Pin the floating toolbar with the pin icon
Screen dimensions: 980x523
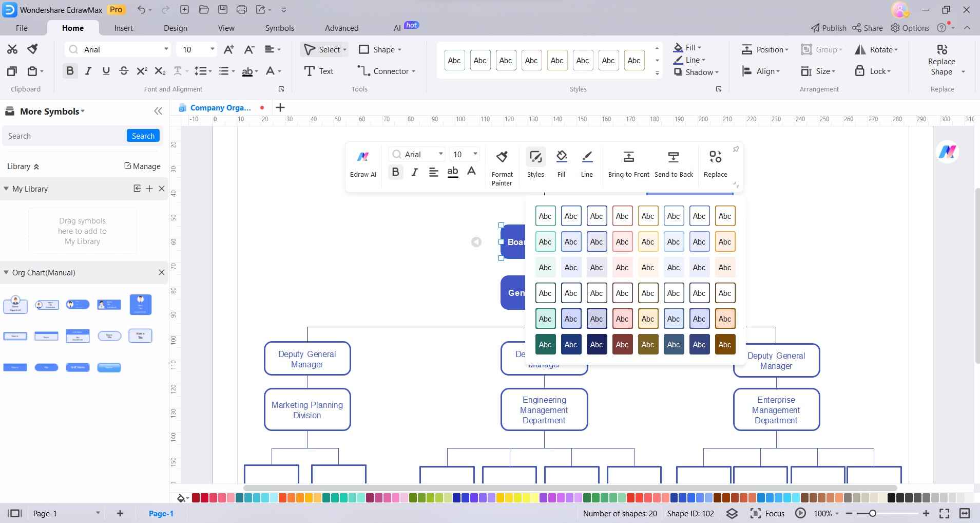(x=736, y=150)
